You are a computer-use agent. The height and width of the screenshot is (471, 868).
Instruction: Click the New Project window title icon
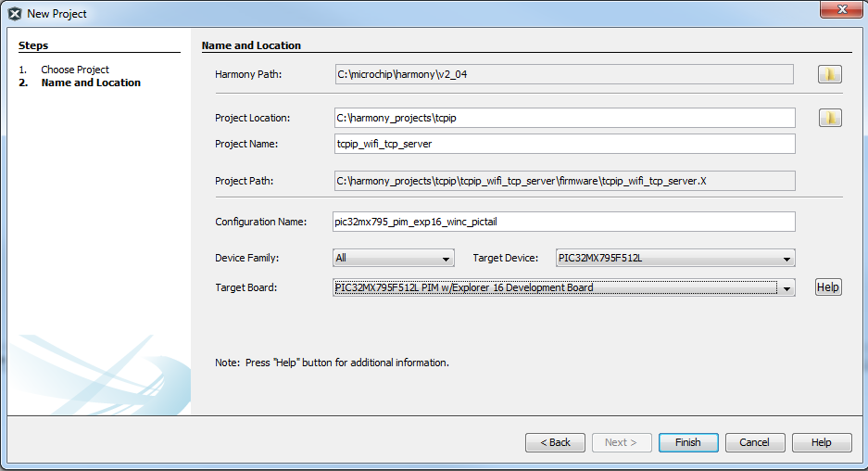point(15,14)
